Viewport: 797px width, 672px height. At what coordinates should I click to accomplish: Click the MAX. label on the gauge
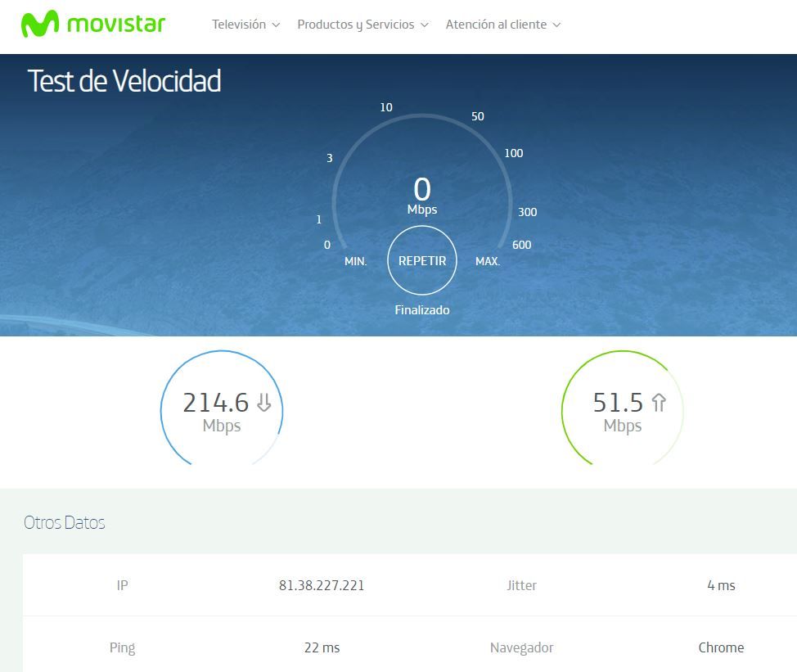[x=488, y=261]
